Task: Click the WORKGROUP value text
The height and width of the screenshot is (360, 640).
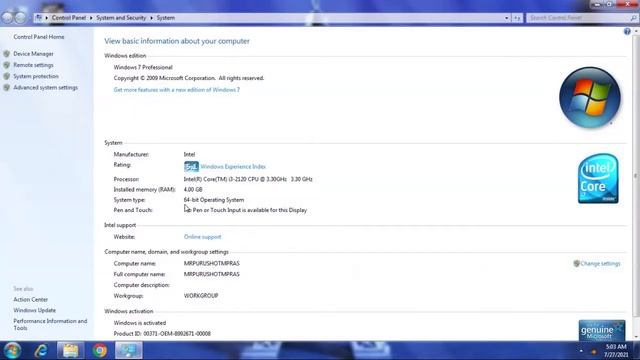Action: point(201,296)
